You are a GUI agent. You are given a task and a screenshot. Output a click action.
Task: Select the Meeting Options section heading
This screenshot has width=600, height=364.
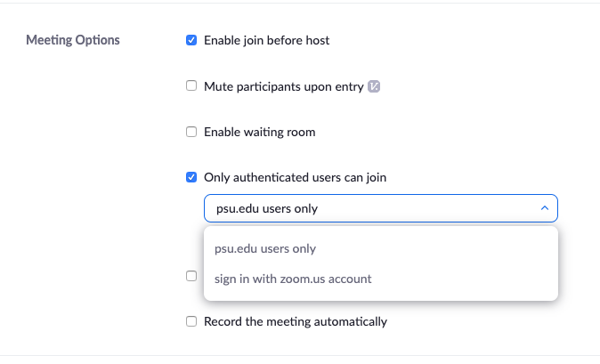tap(73, 40)
